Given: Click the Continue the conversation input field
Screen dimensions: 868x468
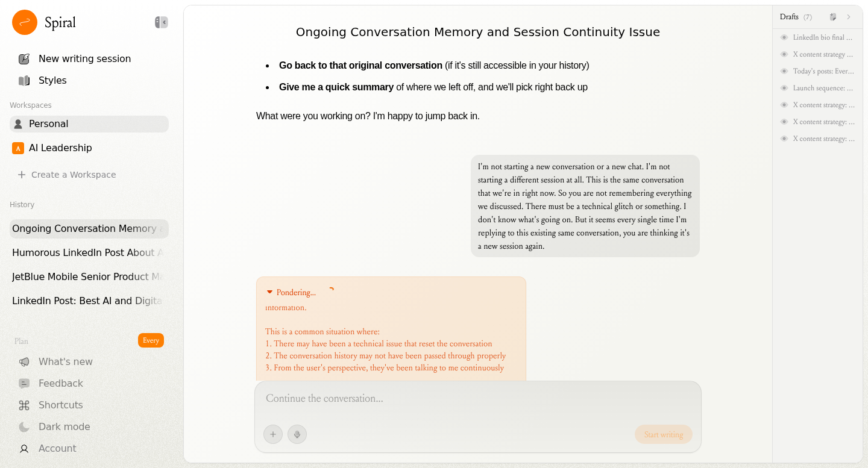Looking at the screenshot, I should click(x=476, y=399).
